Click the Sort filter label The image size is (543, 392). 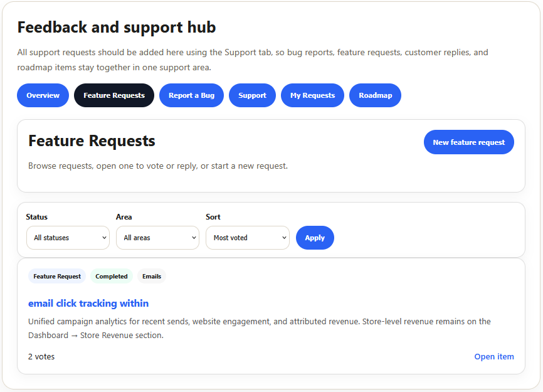pyautogui.click(x=213, y=217)
